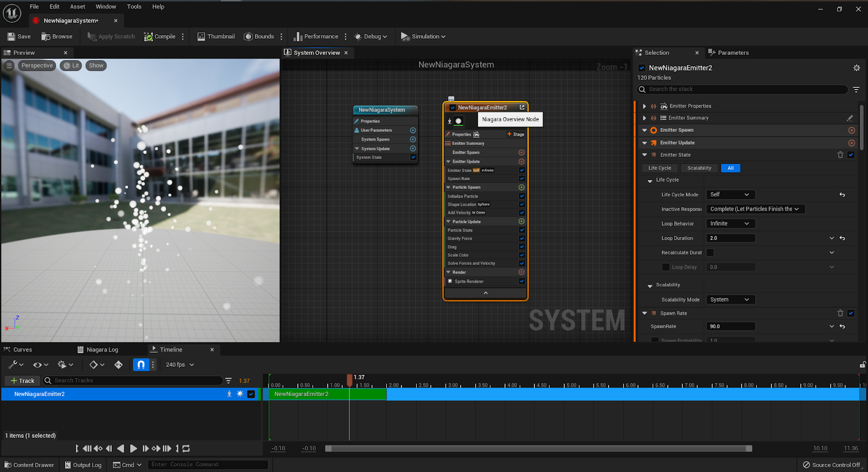Toggle NewNiagaraEmitter2 node enabled checkbox

coord(452,107)
